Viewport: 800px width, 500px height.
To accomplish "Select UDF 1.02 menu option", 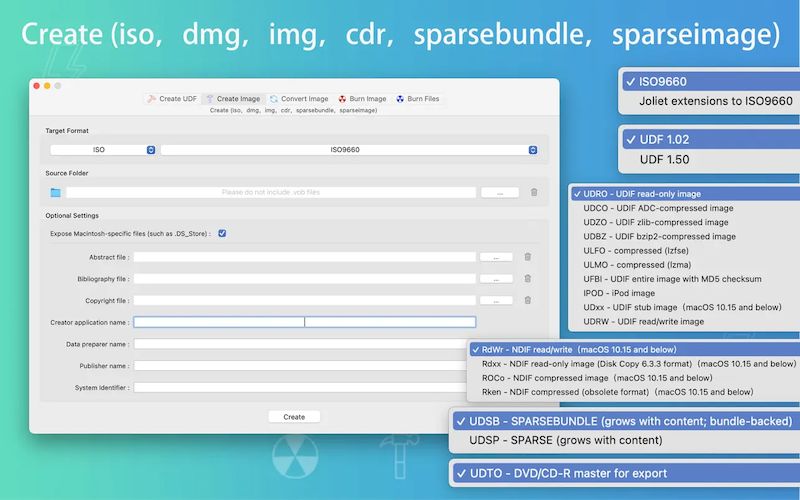I will (711, 139).
